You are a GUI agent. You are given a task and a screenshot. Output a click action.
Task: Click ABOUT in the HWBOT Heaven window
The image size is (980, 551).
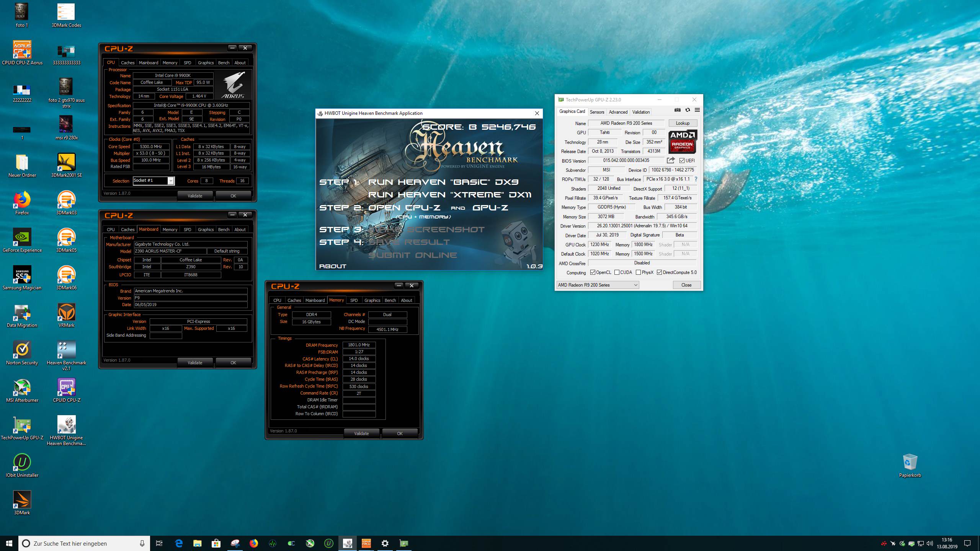333,266
